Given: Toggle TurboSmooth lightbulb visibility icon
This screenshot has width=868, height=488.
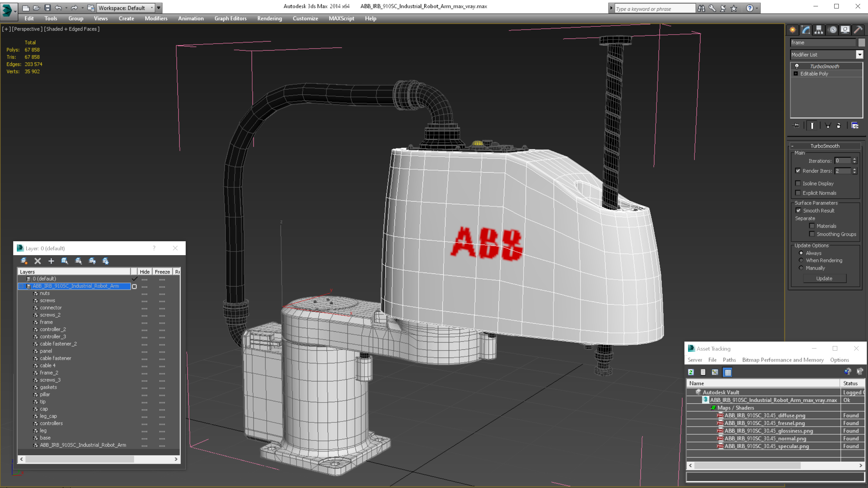Looking at the screenshot, I should 797,66.
